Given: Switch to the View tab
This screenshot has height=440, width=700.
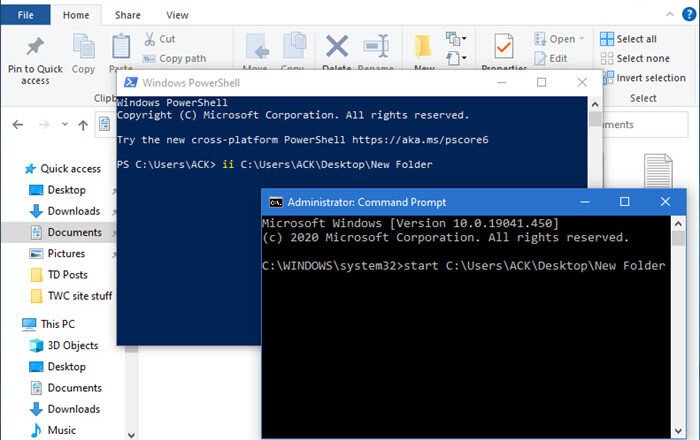Looking at the screenshot, I should pos(177,15).
